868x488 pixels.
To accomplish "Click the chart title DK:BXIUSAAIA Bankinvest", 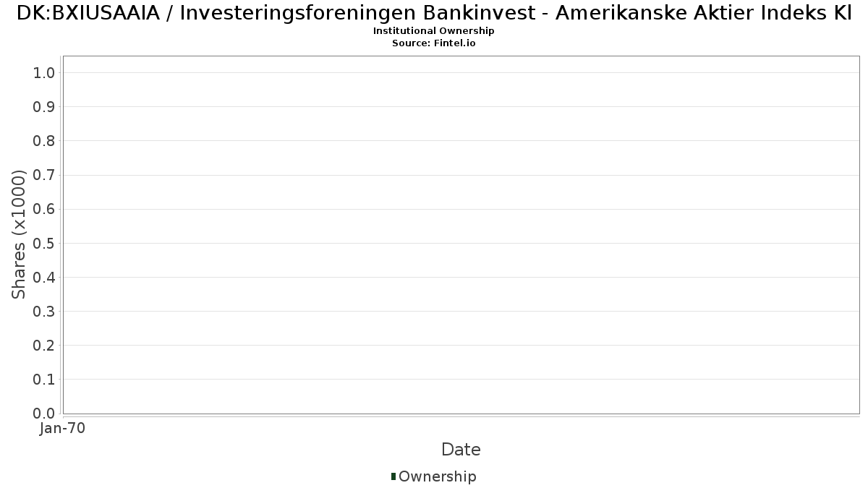I will (x=434, y=14).
